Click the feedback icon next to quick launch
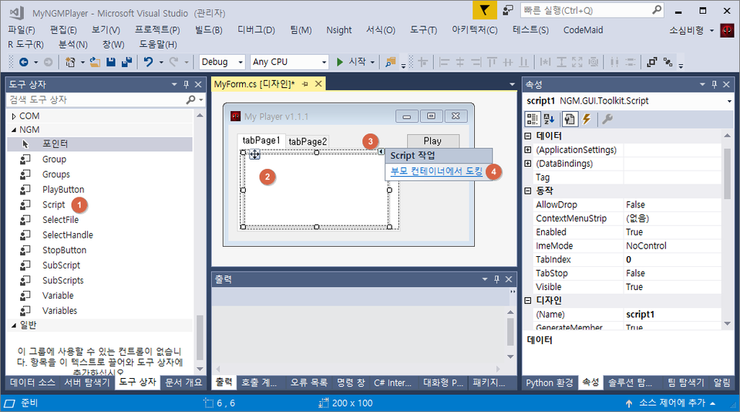This screenshot has height=412, width=740. tap(508, 10)
